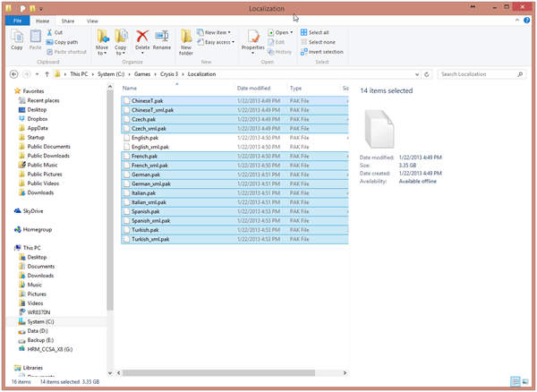Click the Rename icon
This screenshot has height=392, width=537.
point(162,37)
